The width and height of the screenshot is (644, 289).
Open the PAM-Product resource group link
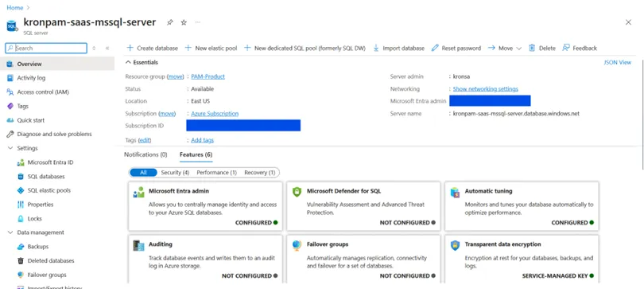pos(208,76)
